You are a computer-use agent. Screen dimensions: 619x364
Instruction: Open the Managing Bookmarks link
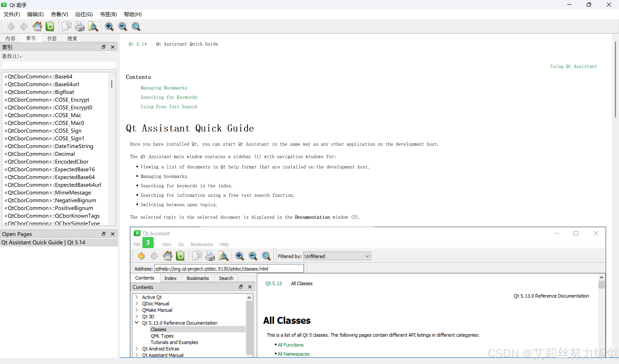(164, 88)
